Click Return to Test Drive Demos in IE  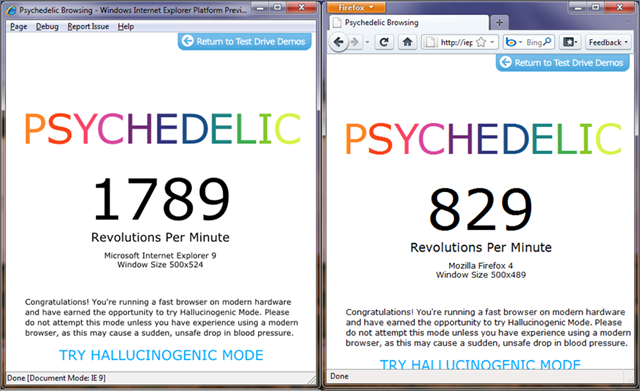click(x=244, y=41)
